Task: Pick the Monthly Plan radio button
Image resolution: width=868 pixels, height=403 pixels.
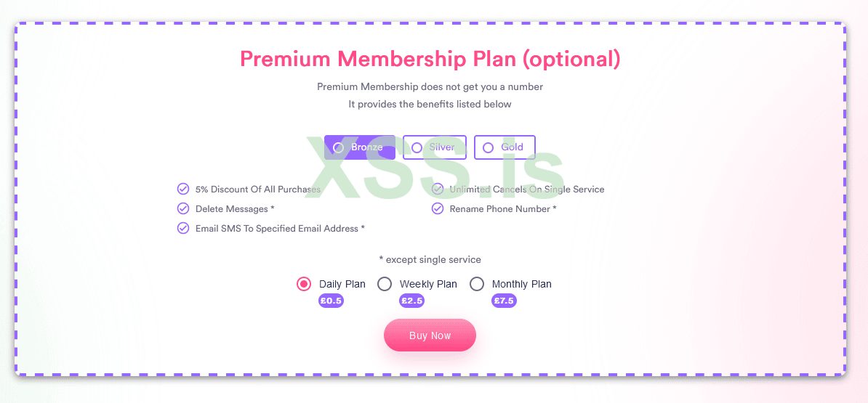Action: click(477, 284)
